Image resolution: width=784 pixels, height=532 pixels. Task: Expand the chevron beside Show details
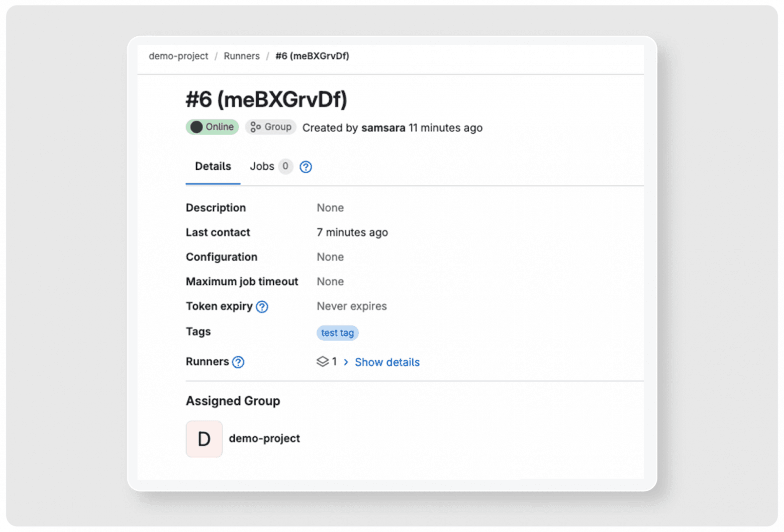346,362
